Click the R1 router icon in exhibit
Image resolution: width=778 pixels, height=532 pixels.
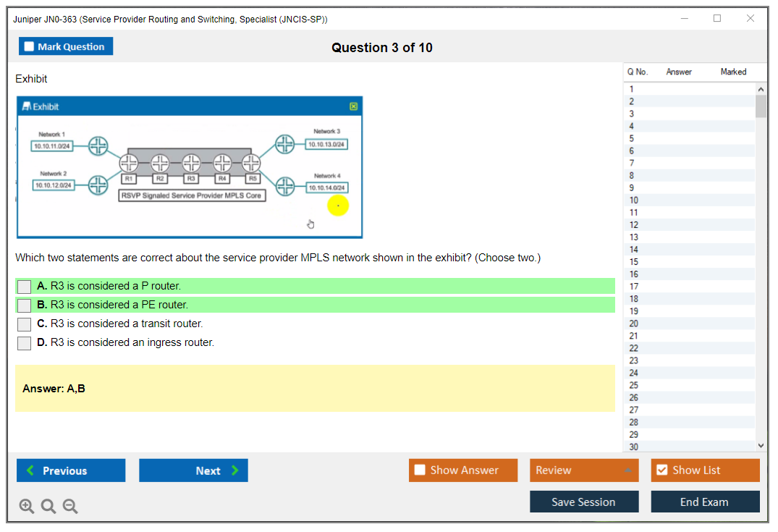pos(129,162)
